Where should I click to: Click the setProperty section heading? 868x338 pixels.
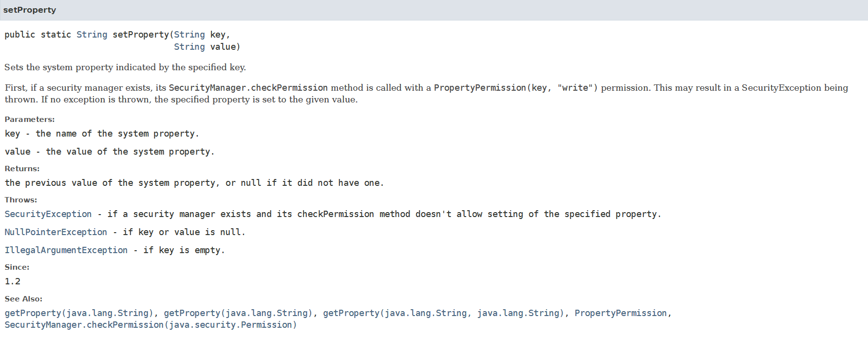coord(30,10)
